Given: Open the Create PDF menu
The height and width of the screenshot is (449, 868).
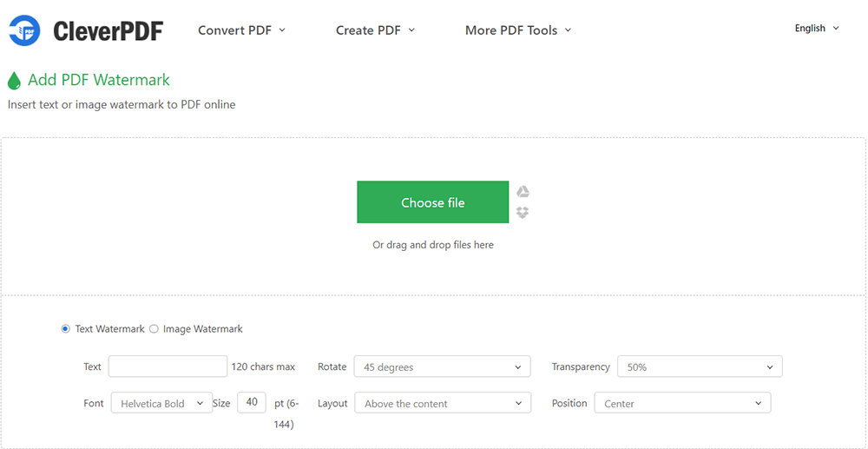Looking at the screenshot, I should pos(375,30).
